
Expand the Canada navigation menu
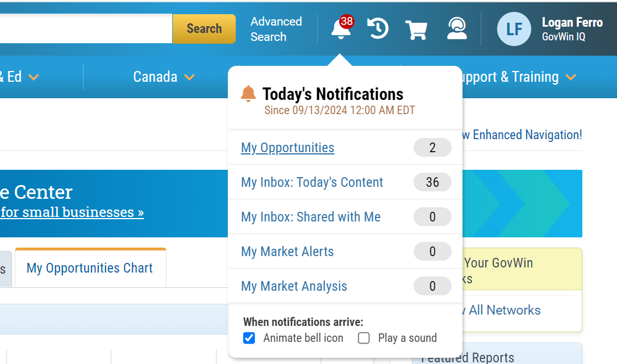164,77
